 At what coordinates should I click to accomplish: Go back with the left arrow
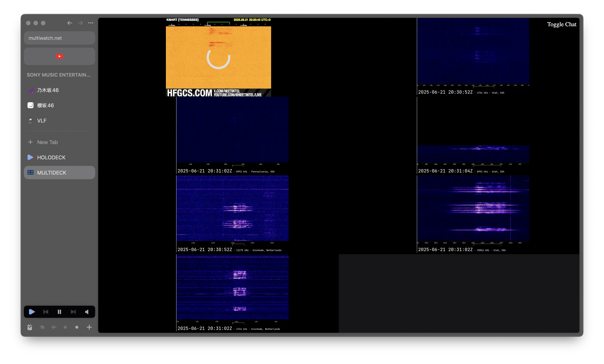point(70,23)
